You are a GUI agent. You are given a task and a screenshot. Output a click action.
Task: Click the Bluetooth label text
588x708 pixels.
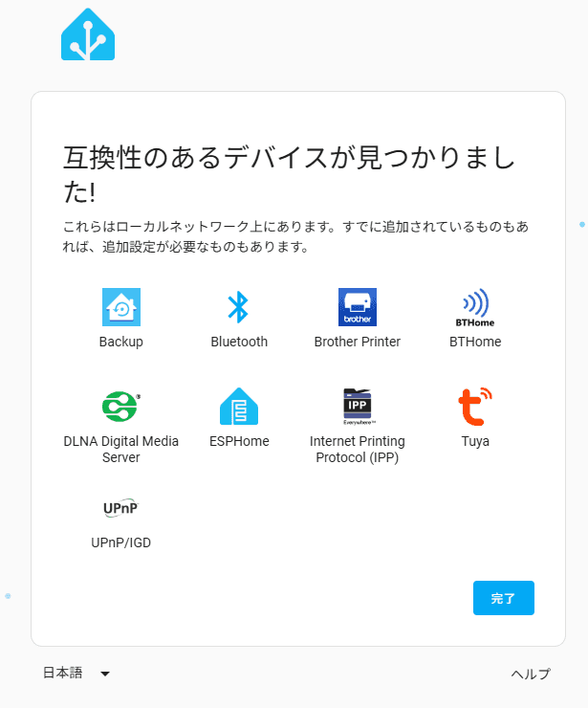pos(239,342)
